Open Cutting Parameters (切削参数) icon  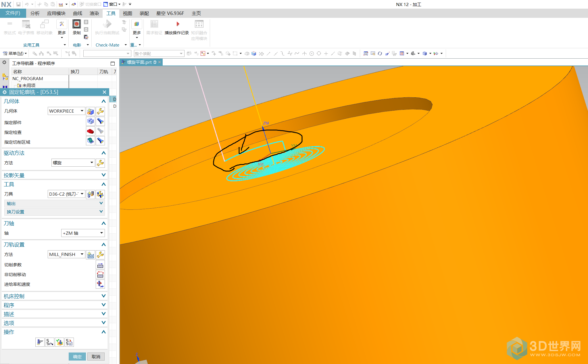pyautogui.click(x=100, y=265)
